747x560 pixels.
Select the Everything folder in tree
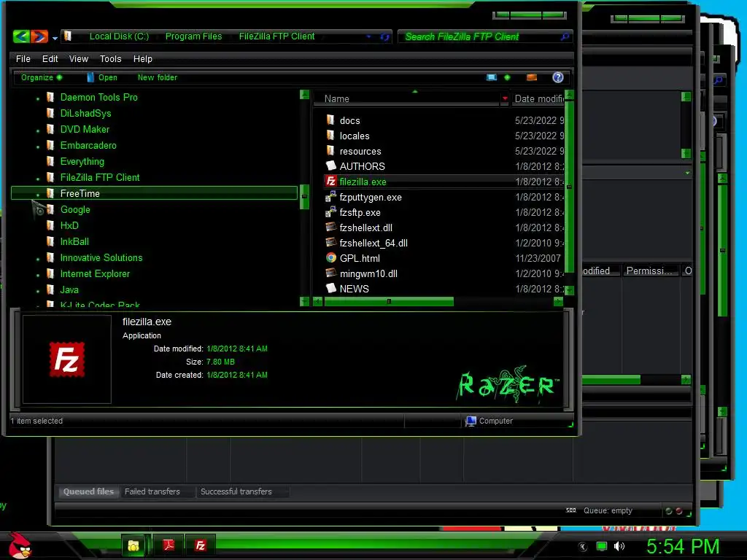[x=82, y=161]
